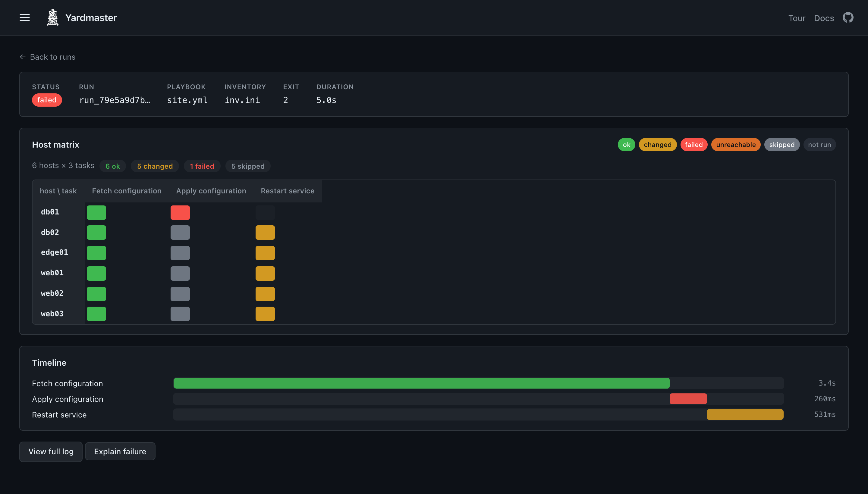868x494 pixels.
Task: Open the Docs link
Action: point(823,18)
